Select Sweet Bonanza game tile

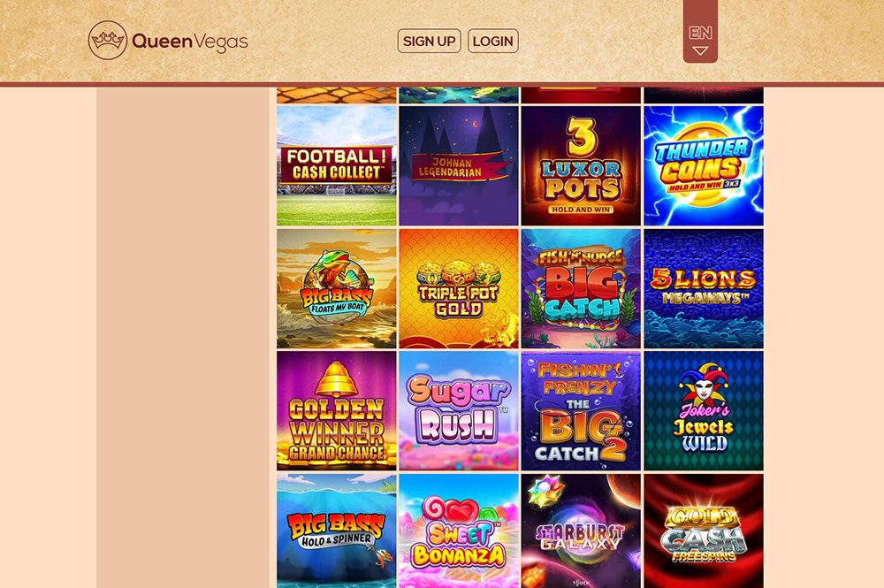459,531
